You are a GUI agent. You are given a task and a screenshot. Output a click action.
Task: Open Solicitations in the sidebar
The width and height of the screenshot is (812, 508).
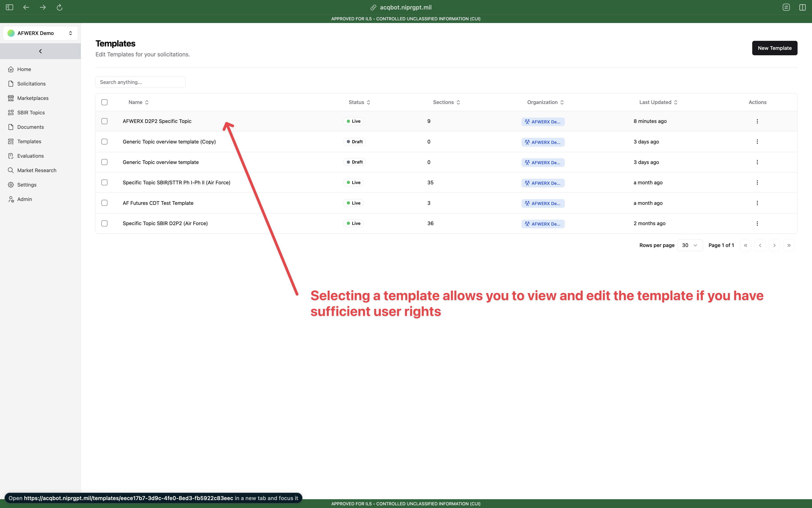click(31, 84)
